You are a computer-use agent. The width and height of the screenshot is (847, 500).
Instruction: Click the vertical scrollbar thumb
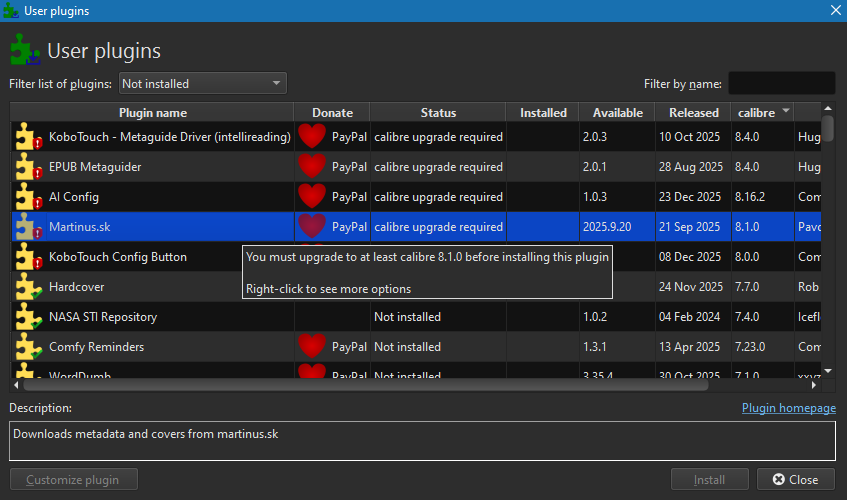click(x=828, y=128)
